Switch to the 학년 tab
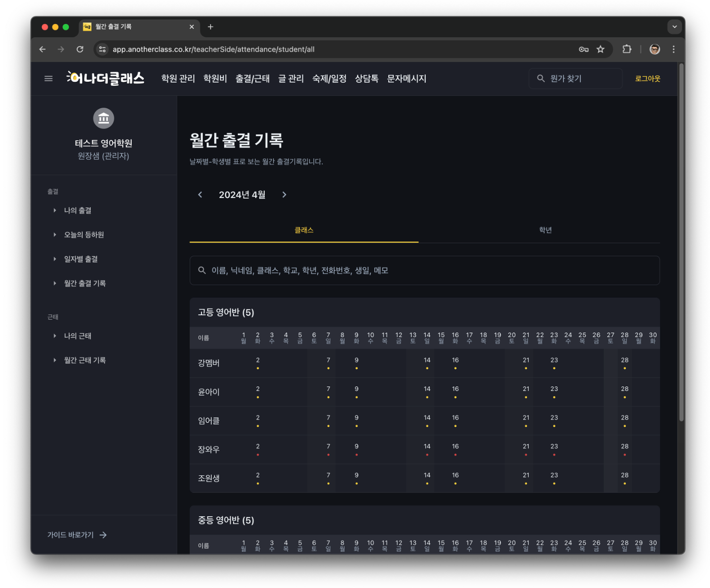The width and height of the screenshot is (710, 588). [545, 230]
